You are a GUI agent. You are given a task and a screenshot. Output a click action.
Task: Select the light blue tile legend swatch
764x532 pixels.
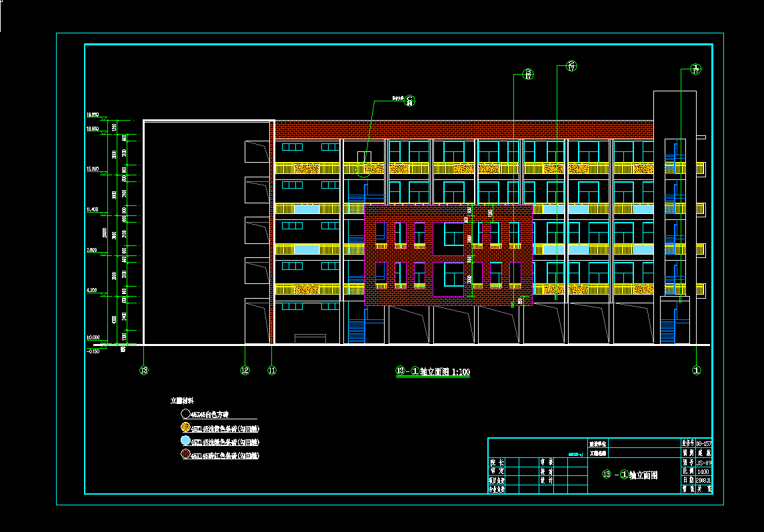coord(185,441)
